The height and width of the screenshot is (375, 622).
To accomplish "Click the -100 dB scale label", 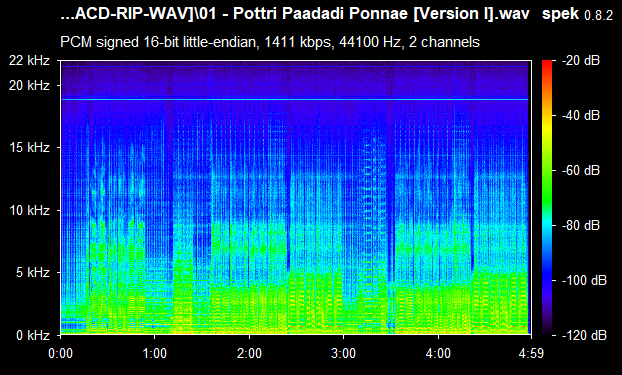I will pyautogui.click(x=584, y=281).
